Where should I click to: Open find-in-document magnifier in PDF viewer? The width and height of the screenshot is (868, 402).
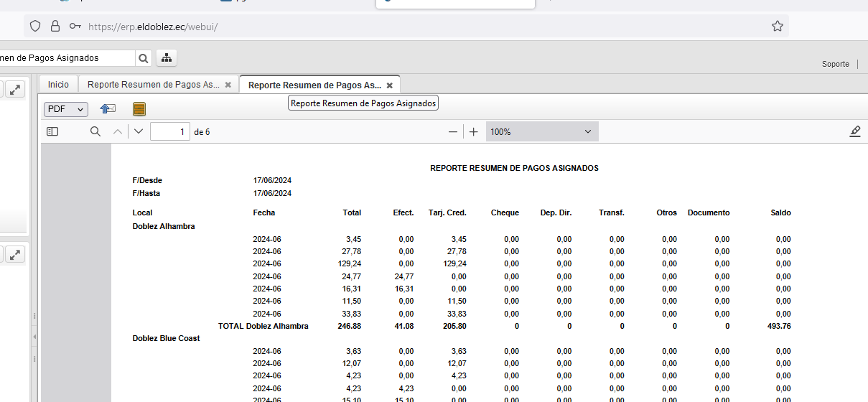95,131
